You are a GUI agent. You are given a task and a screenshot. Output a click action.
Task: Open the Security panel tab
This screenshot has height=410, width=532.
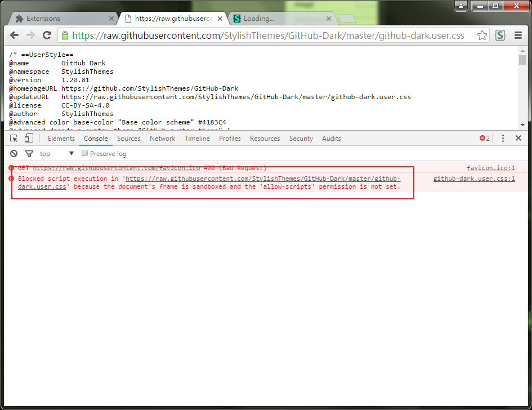(301, 139)
